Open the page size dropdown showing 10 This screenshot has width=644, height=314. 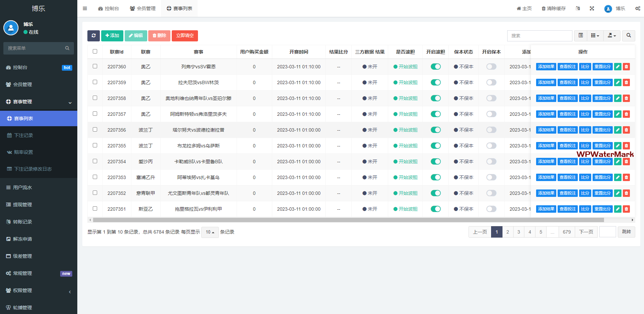pos(210,232)
